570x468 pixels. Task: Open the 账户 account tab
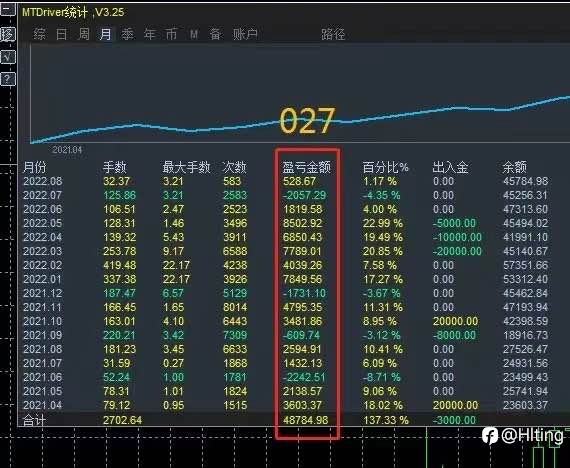245,34
